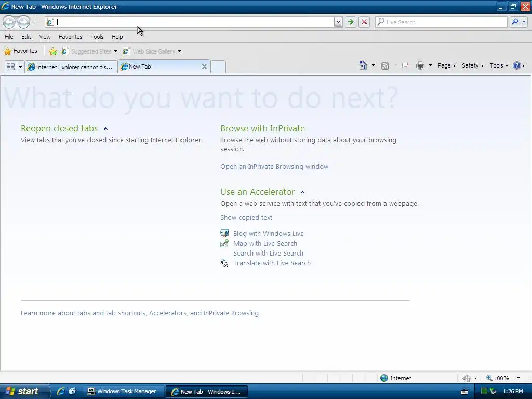
Task: Click the RSS Feeds icon
Action: [385, 66]
